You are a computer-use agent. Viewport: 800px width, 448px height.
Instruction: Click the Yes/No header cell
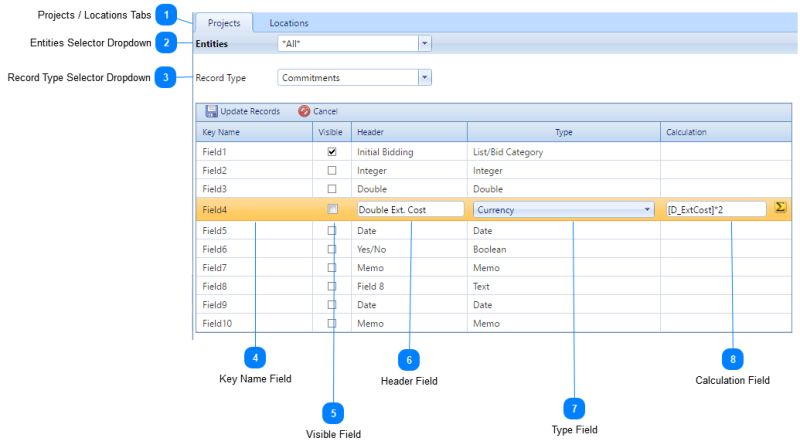click(x=409, y=249)
